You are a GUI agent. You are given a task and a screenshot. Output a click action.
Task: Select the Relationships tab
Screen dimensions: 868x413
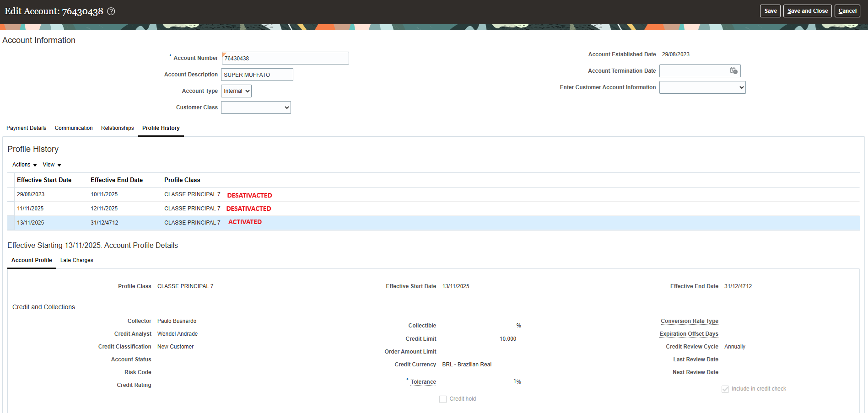tap(117, 128)
